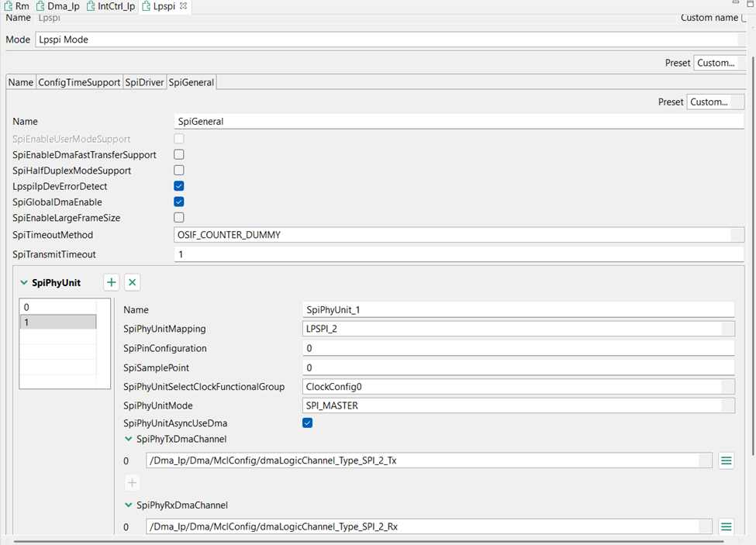The image size is (756, 545).
Task: Click the SpiPhyUnitAsyncUseDma label
Action: pyautogui.click(x=175, y=423)
